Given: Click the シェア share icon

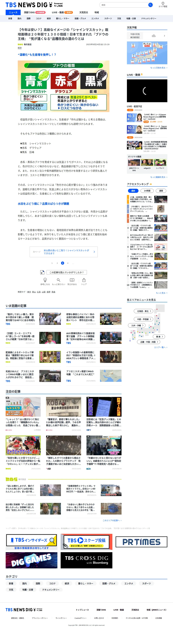Looking at the screenshot, I should [x=84, y=280].
